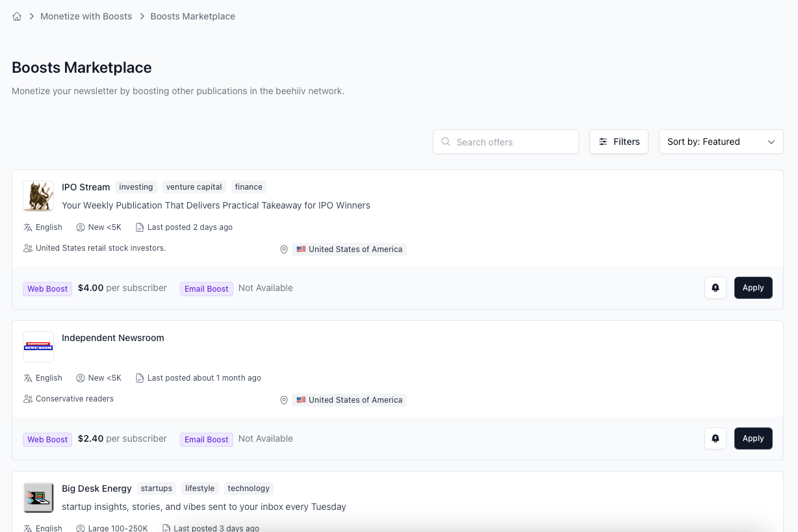Click the subscriber-size icon for Independent Newsroom
Image resolution: width=798 pixels, height=532 pixels.
81,378
